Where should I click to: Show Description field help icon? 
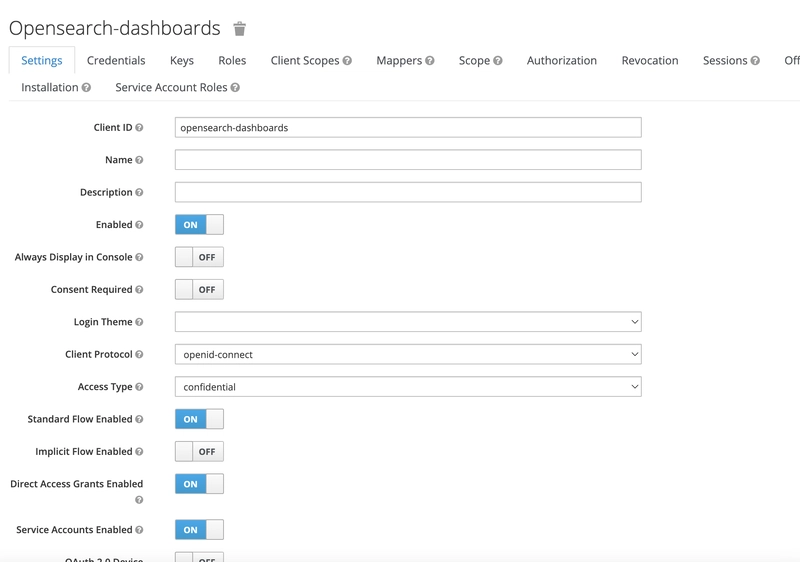click(x=139, y=192)
